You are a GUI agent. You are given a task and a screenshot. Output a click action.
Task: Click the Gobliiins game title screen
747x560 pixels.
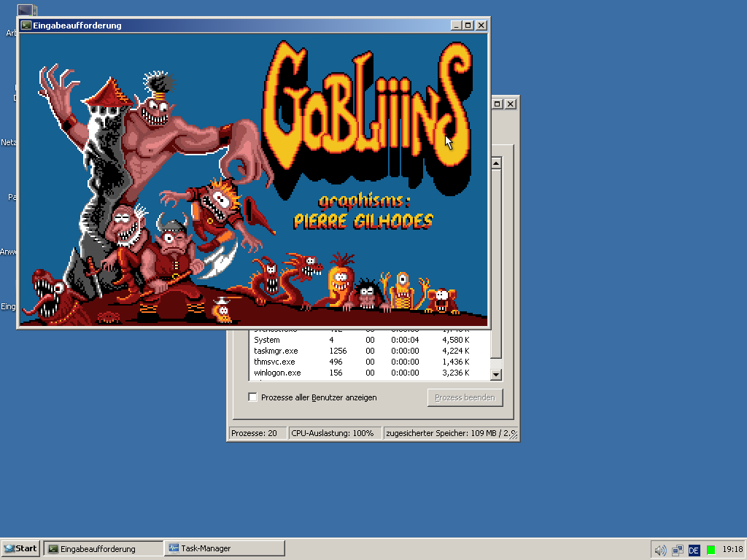(x=253, y=179)
